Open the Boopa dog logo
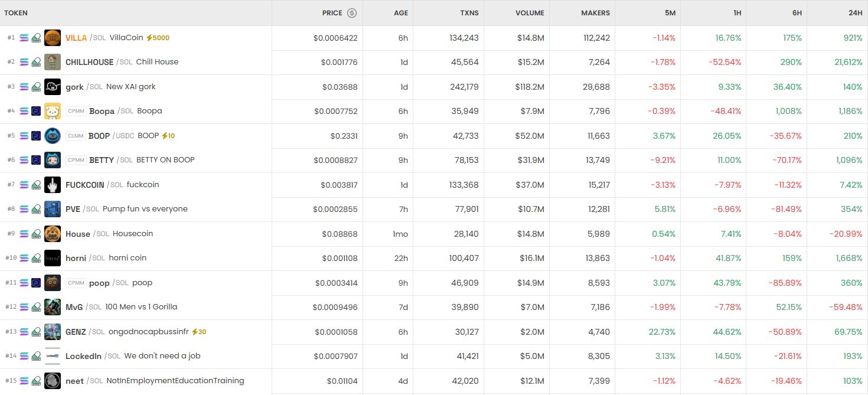This screenshot has width=868, height=395. pyautogui.click(x=53, y=111)
